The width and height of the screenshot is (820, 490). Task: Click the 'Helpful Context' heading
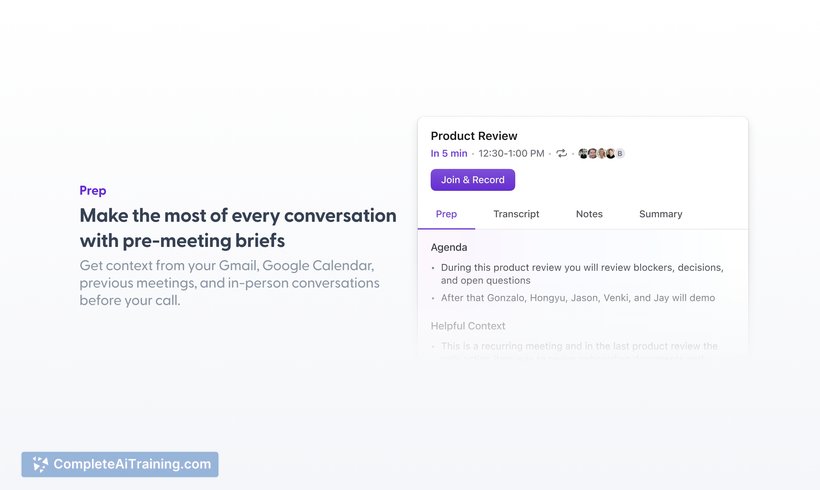tap(468, 326)
